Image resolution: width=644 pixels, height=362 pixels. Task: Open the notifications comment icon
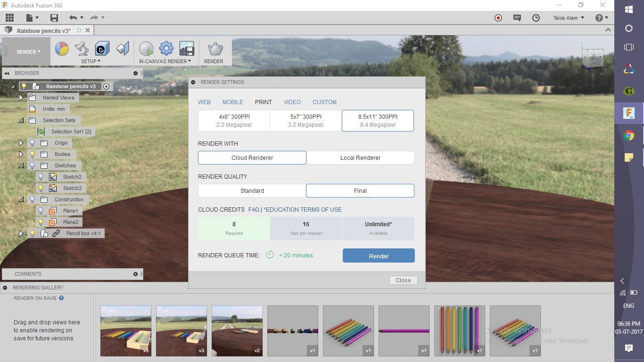[x=517, y=18]
